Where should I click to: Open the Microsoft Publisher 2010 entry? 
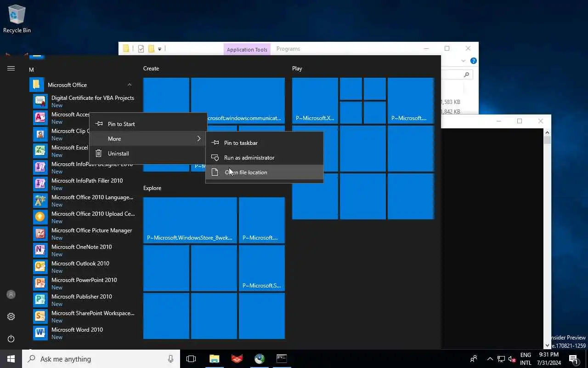point(84,300)
